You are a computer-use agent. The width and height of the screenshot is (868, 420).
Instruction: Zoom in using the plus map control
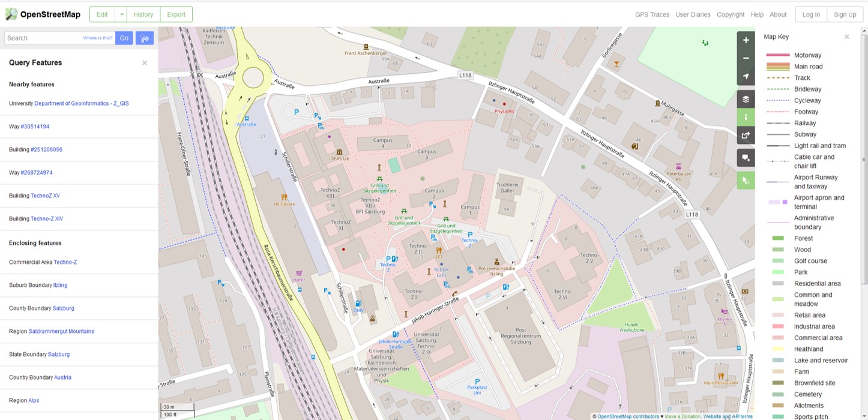(x=746, y=40)
